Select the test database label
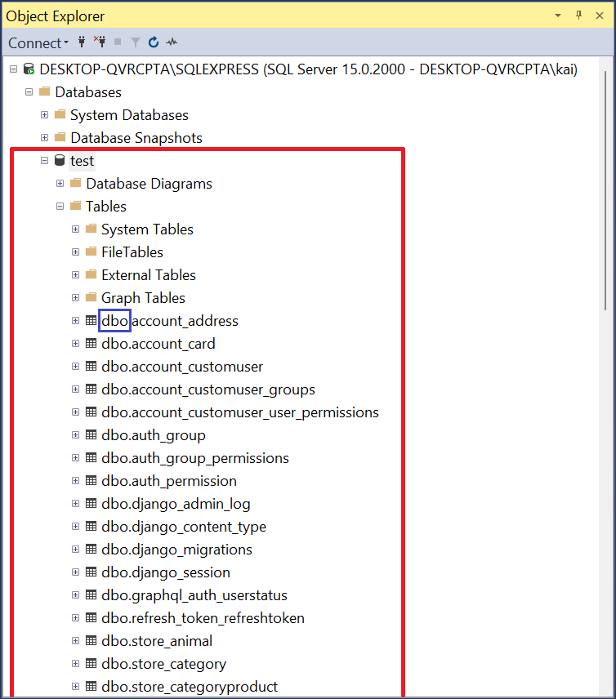Screen dimensions: 616x699 click(x=82, y=161)
